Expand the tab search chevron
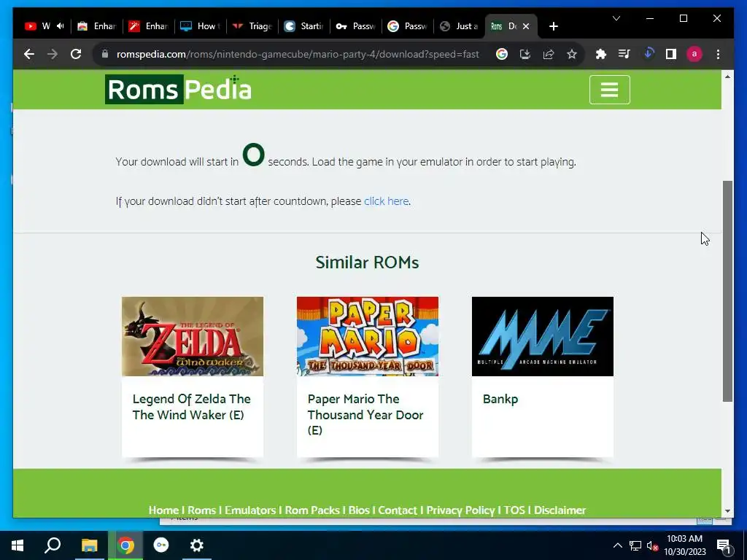Screen dimensions: 747x560 click(616, 18)
